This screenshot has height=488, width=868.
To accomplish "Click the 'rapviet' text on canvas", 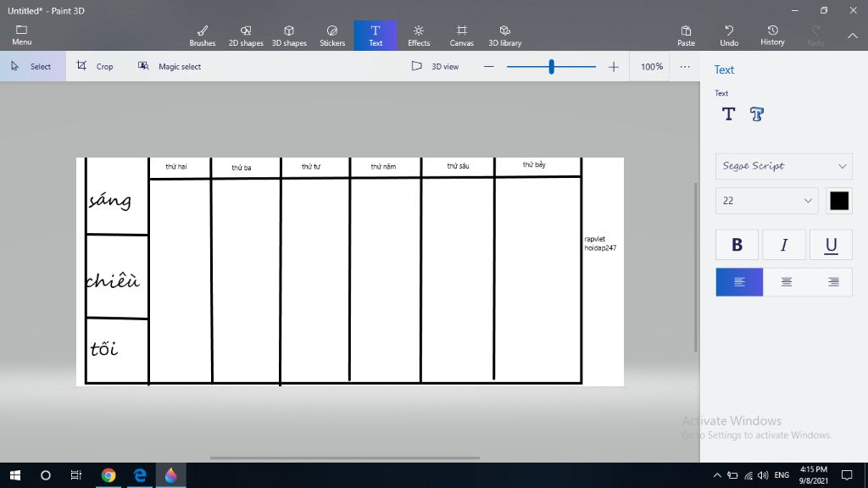I will (594, 239).
